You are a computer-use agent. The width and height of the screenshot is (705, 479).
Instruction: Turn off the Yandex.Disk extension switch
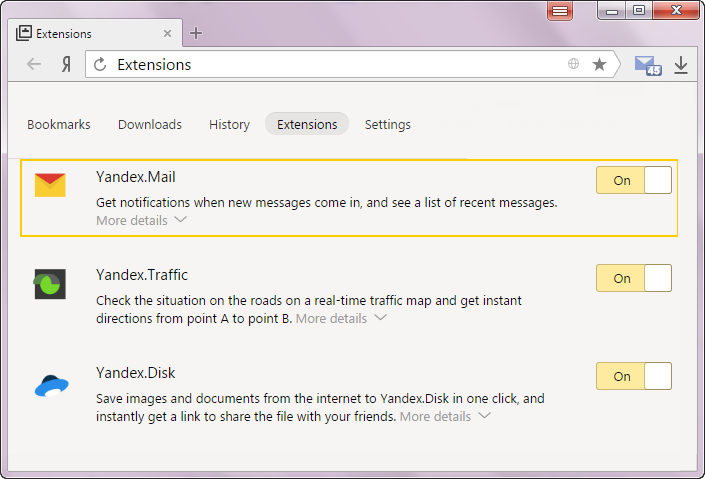(x=634, y=376)
